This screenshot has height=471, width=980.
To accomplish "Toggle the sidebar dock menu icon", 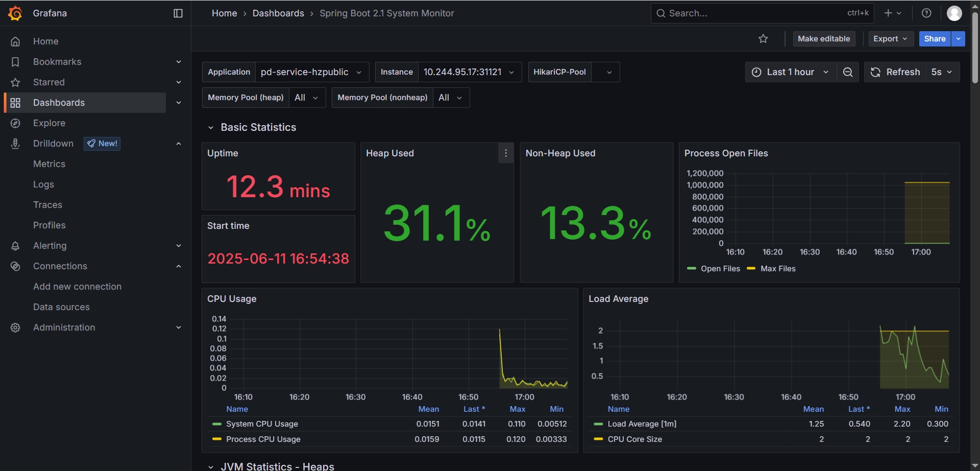I will tap(178, 13).
